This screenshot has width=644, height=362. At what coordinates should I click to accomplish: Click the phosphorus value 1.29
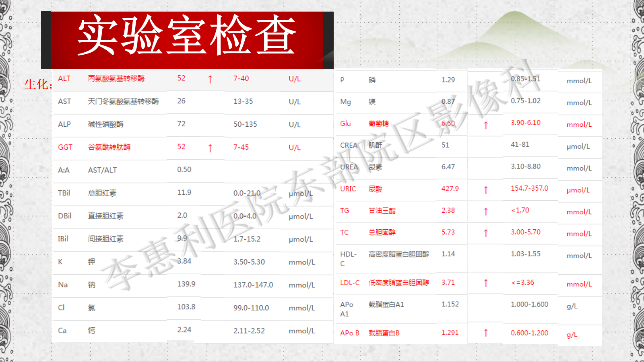click(448, 80)
